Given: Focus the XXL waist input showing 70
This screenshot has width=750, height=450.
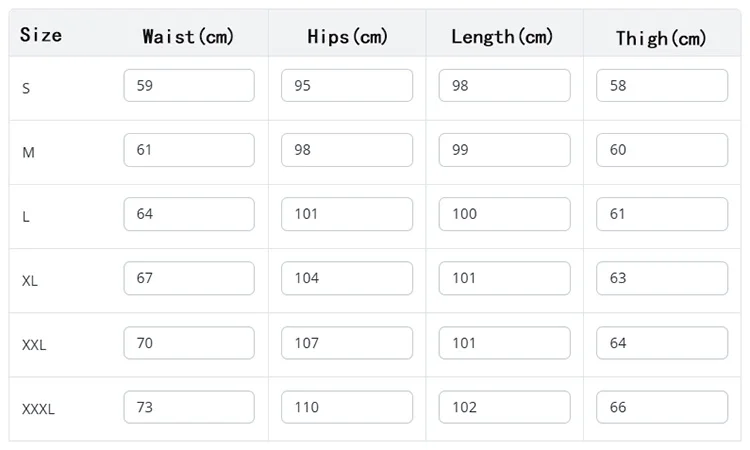Looking at the screenshot, I should coord(189,343).
